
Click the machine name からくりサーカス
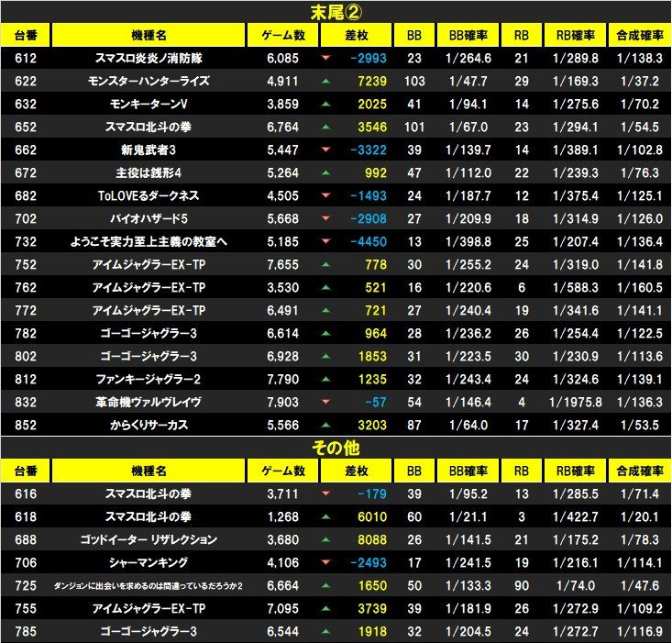pyautogui.click(x=149, y=425)
